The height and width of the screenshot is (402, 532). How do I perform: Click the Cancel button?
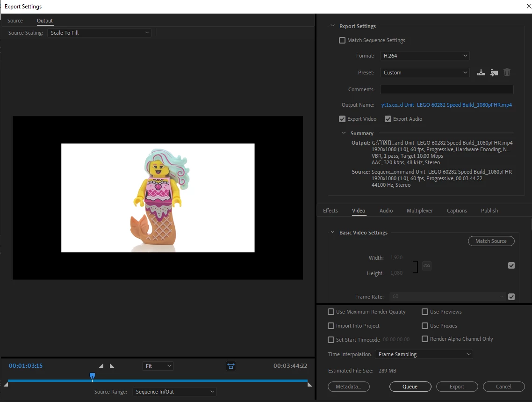pos(503,387)
